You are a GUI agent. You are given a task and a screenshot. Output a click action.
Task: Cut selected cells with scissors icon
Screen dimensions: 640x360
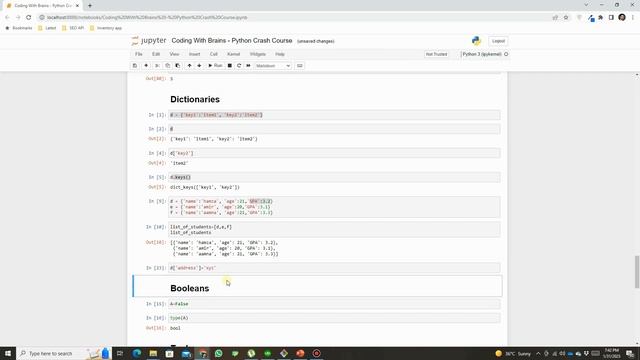coord(157,66)
